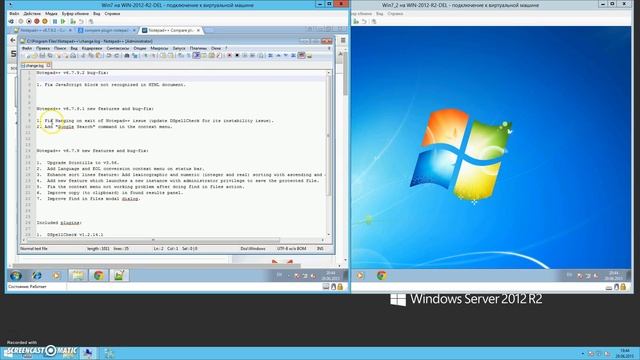640x360 pixels.
Task: Create checkpoint from Win7 VM toolbar
Action: point(73,21)
